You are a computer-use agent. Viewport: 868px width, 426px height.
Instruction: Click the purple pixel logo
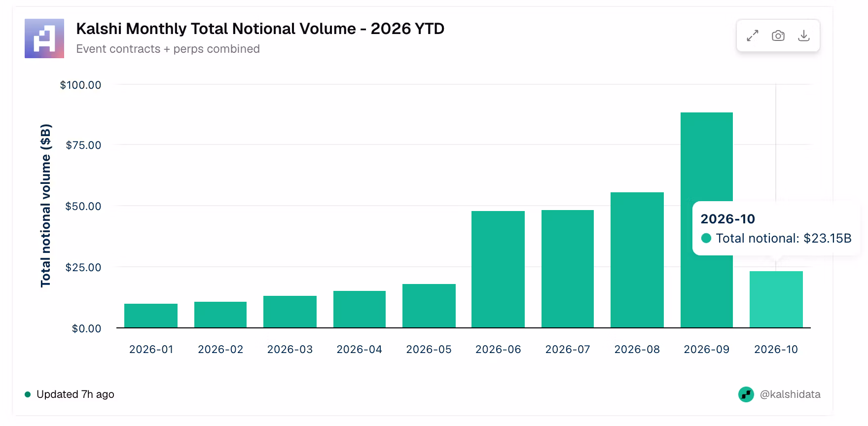point(44,38)
